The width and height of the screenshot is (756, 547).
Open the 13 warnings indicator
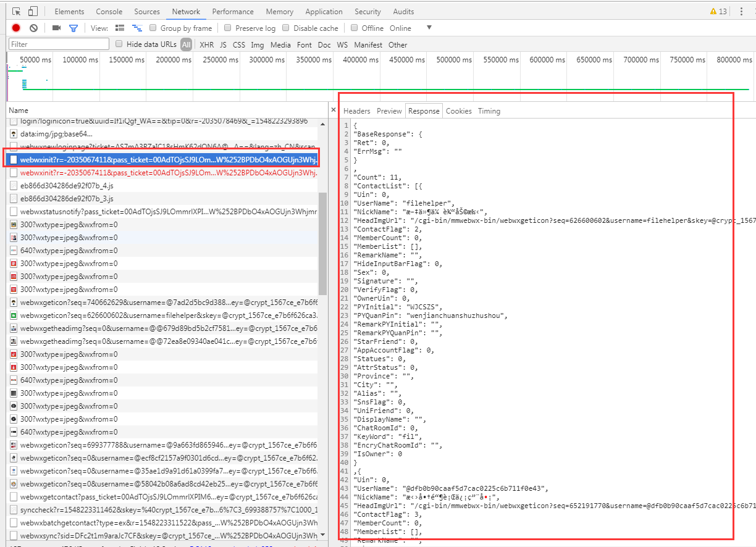click(x=718, y=12)
